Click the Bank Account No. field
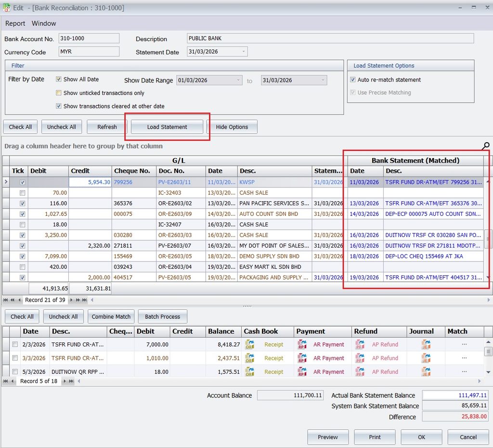 (89, 39)
